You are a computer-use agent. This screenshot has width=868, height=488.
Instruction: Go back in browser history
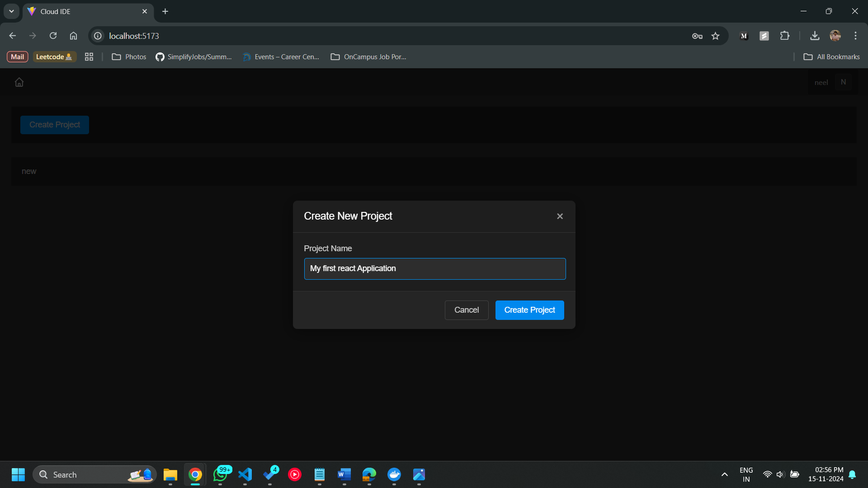[x=12, y=36]
